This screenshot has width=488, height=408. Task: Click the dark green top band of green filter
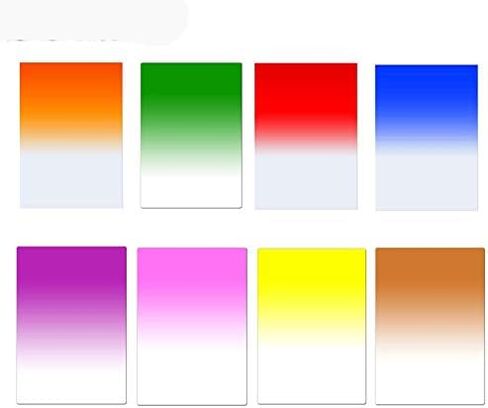coord(191,78)
